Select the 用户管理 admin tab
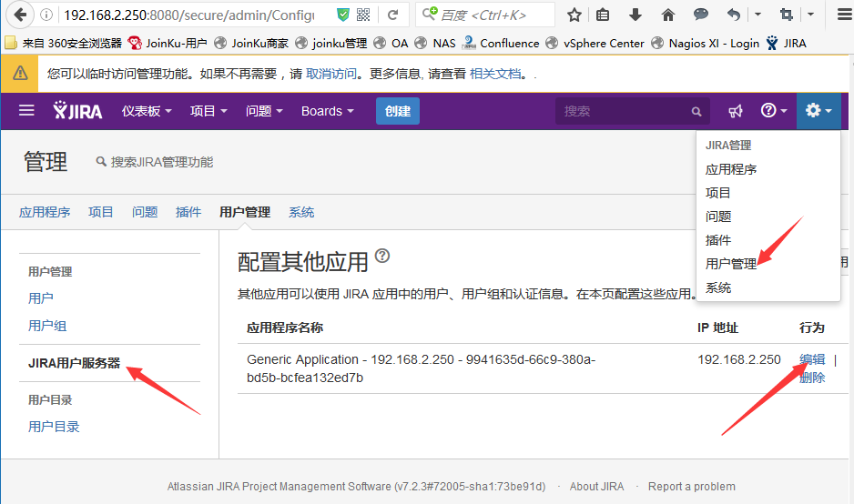 pos(245,212)
